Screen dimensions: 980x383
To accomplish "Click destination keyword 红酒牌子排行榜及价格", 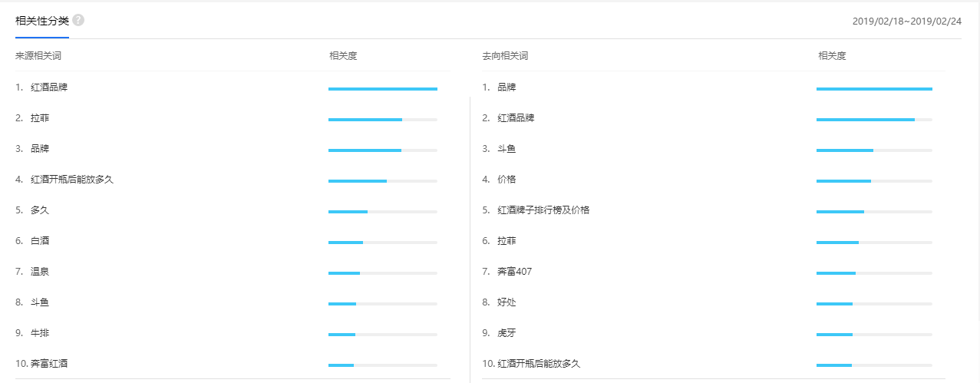I will point(543,210).
